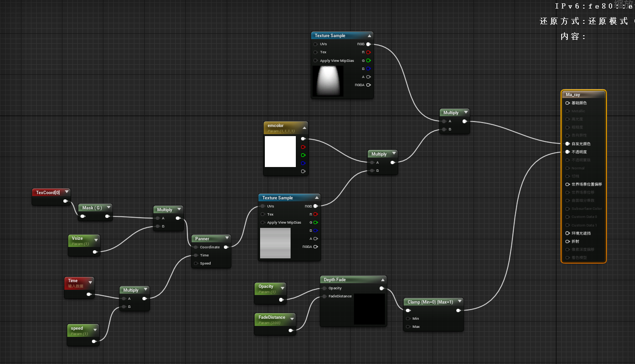Click the 折射 pin on Ma_ray
Viewport: 635px width, 364px height.
pyautogui.click(x=567, y=241)
